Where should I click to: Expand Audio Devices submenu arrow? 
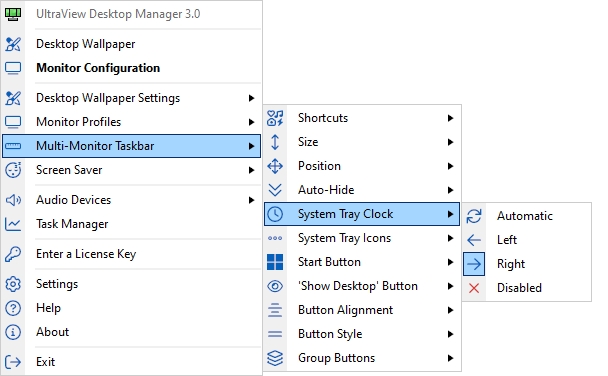coord(251,200)
